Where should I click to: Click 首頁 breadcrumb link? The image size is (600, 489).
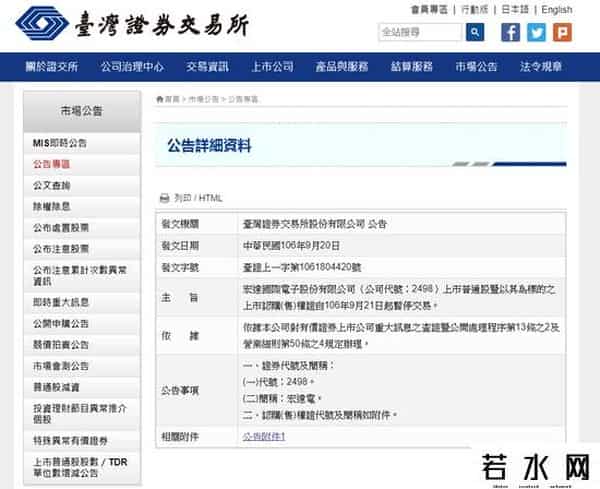click(x=172, y=99)
